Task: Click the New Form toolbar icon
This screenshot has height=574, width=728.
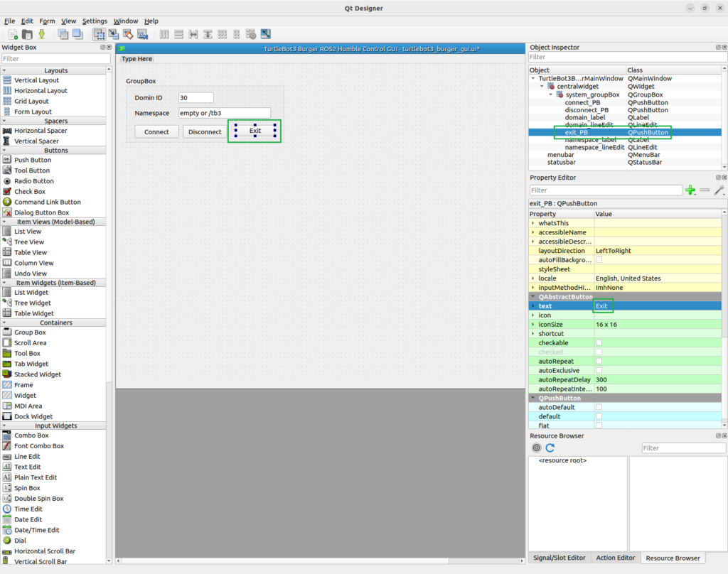Action: (13, 34)
